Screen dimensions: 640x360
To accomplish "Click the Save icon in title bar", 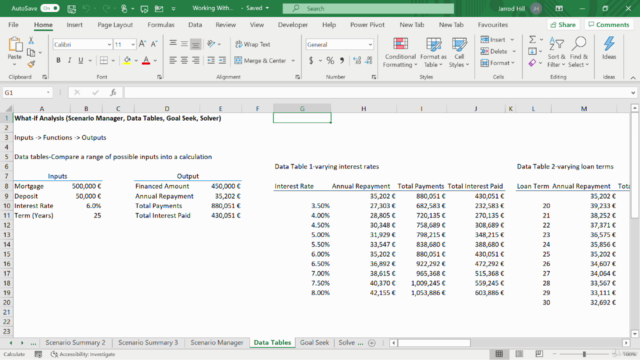I will pyautogui.click(x=71, y=9).
